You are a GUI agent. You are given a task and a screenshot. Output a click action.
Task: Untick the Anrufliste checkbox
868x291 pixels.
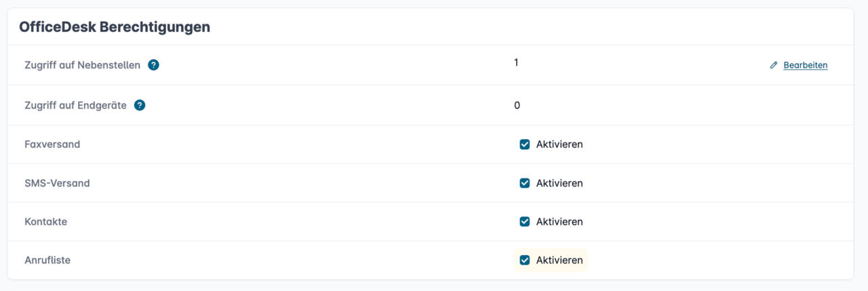point(524,260)
